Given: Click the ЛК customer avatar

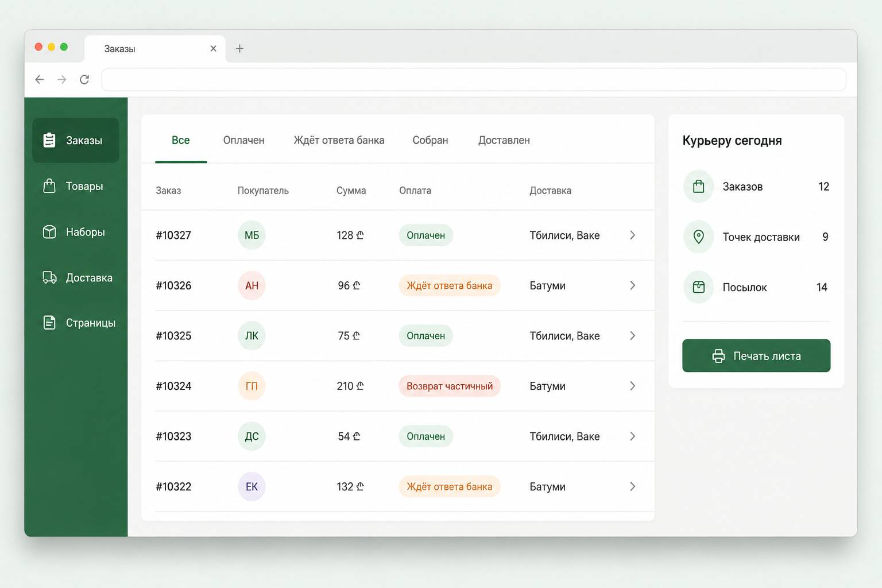Looking at the screenshot, I should [252, 336].
